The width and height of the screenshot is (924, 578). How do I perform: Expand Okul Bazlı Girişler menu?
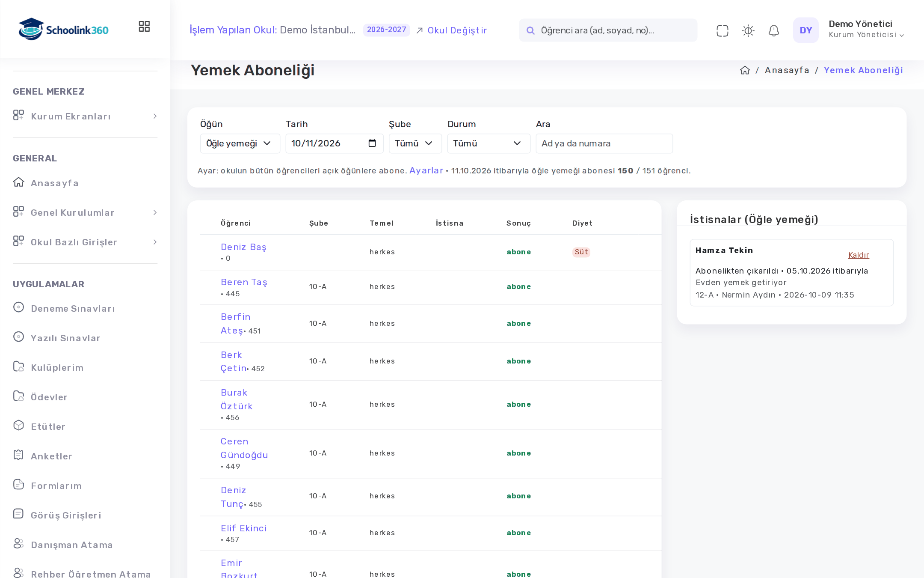tap(85, 242)
